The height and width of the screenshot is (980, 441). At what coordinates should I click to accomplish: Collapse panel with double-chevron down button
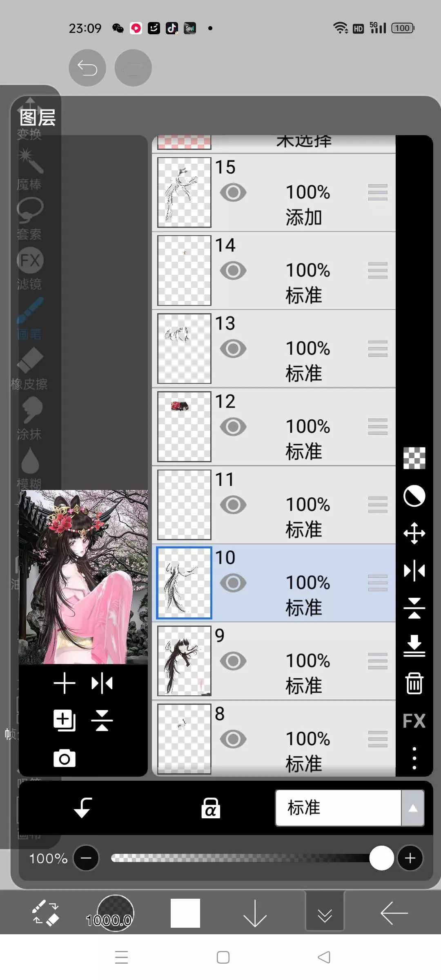pos(325,913)
